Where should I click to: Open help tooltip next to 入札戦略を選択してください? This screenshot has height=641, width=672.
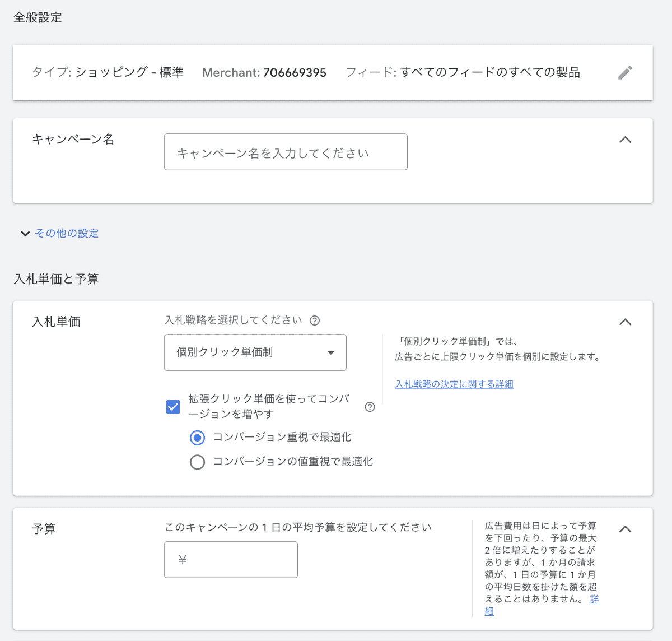(315, 320)
